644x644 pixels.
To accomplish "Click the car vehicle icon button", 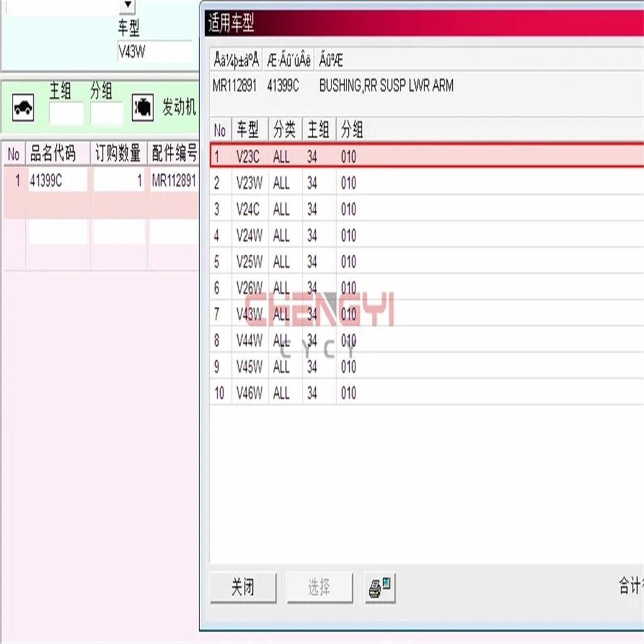I will tap(23, 108).
